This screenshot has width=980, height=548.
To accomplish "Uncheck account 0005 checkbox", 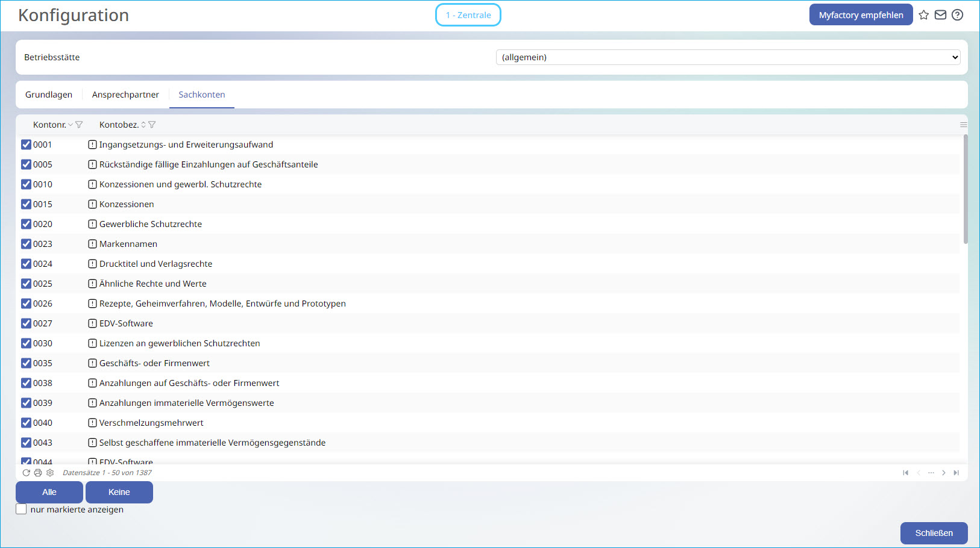I will coord(26,164).
